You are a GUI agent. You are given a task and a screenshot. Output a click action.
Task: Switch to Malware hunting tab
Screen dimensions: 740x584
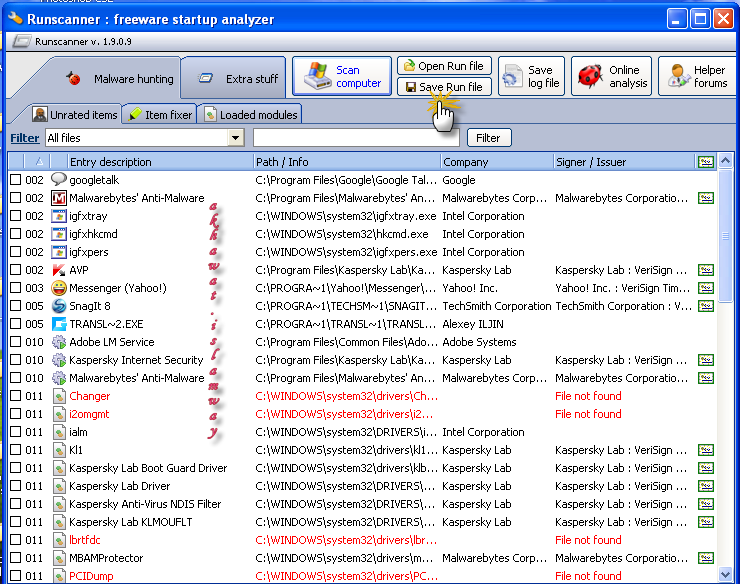(x=120, y=79)
